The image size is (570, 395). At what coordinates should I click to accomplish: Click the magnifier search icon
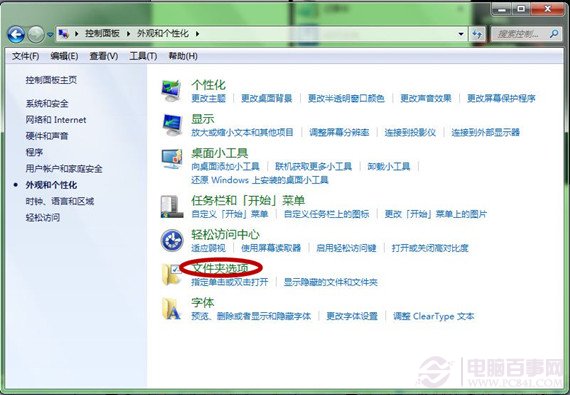click(554, 34)
